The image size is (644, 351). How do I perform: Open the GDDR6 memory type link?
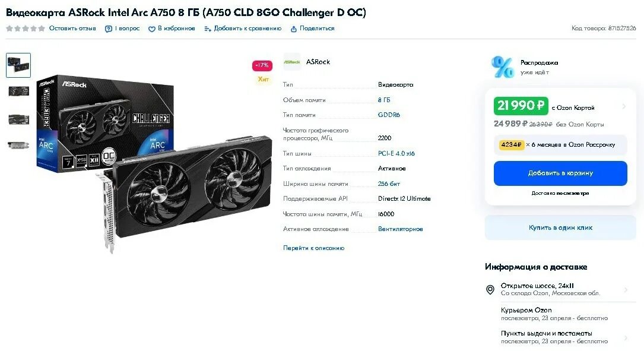(389, 115)
